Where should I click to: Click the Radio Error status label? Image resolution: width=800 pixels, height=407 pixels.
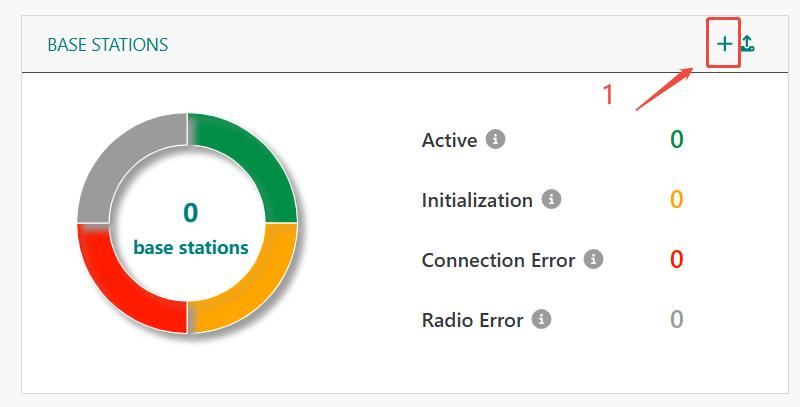472,320
